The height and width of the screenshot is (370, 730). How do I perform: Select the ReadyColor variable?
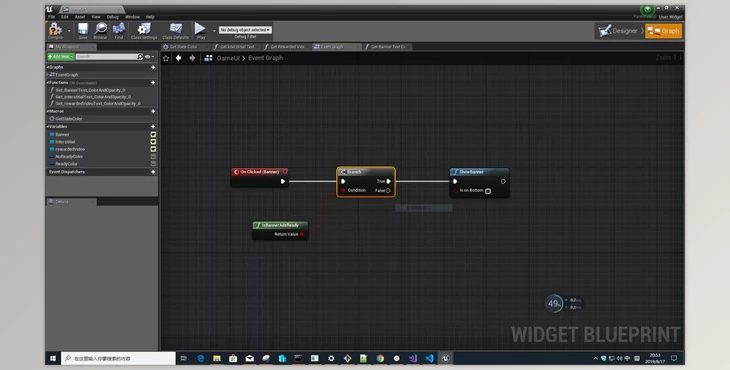66,164
